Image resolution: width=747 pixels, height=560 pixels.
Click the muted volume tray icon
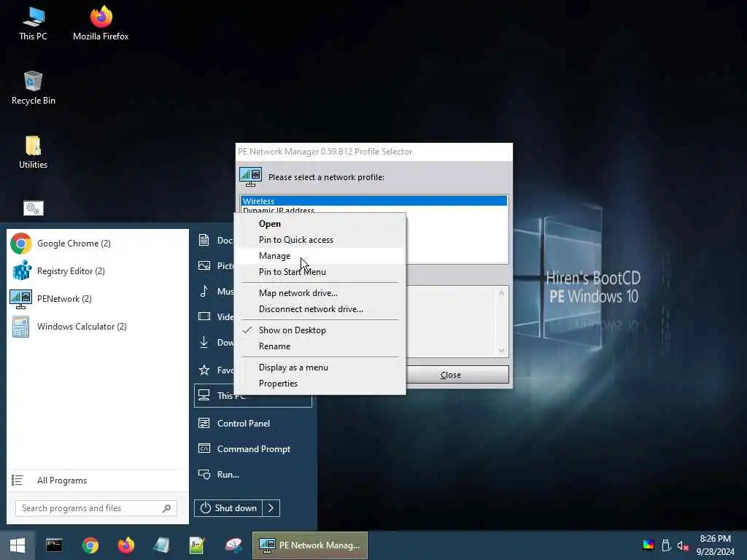coord(683,545)
